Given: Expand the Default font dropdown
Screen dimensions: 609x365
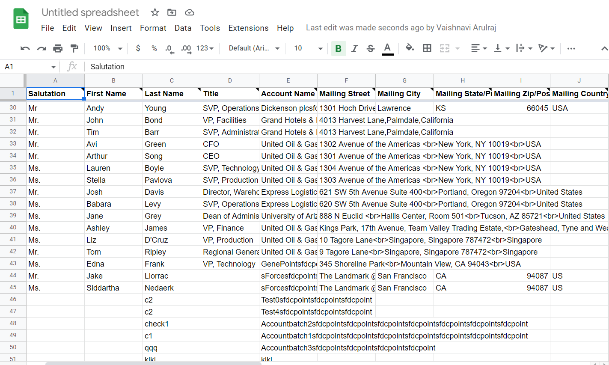Looking at the screenshot, I should [x=254, y=48].
